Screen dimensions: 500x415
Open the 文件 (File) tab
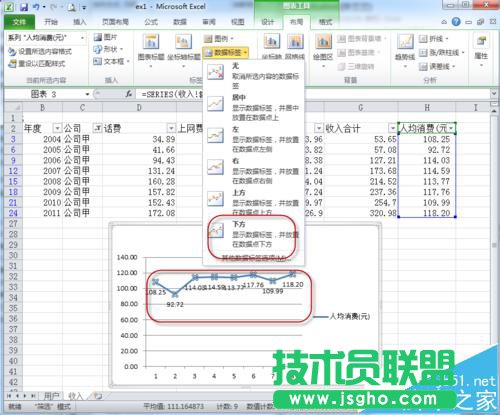(19, 22)
